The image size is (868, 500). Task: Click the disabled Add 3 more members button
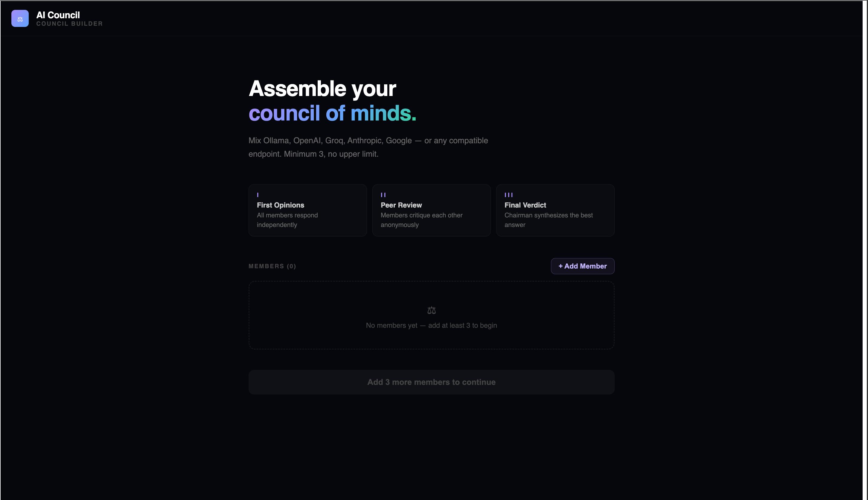[x=431, y=382]
